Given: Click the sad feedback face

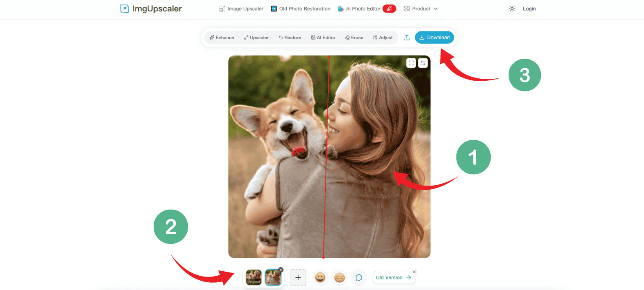Looking at the screenshot, I should [x=339, y=277].
